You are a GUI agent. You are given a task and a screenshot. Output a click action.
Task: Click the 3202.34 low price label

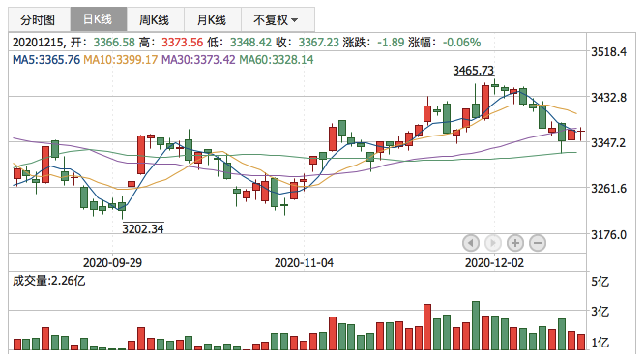coord(143,228)
